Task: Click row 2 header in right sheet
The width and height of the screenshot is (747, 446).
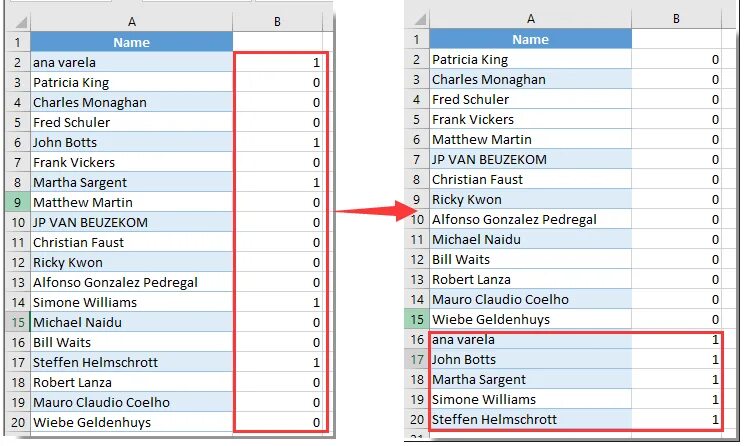Action: tap(417, 59)
